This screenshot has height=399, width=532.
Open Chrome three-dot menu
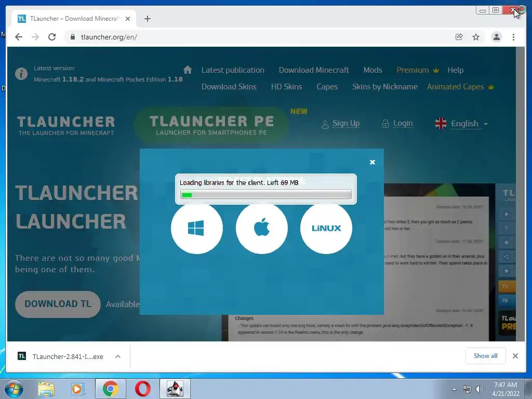[513, 37]
